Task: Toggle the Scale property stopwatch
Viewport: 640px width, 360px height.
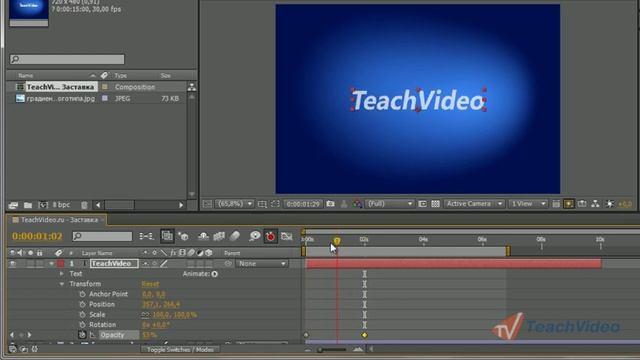Action: tap(82, 315)
